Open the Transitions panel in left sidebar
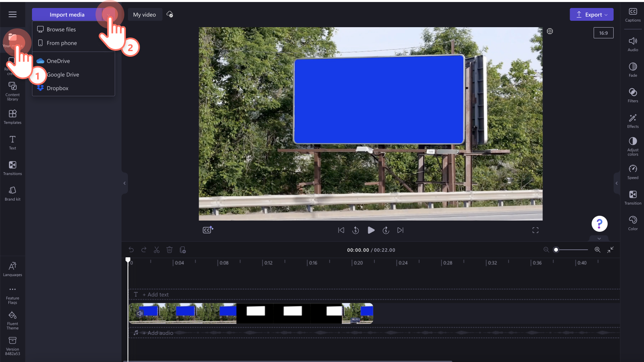 pyautogui.click(x=12, y=168)
